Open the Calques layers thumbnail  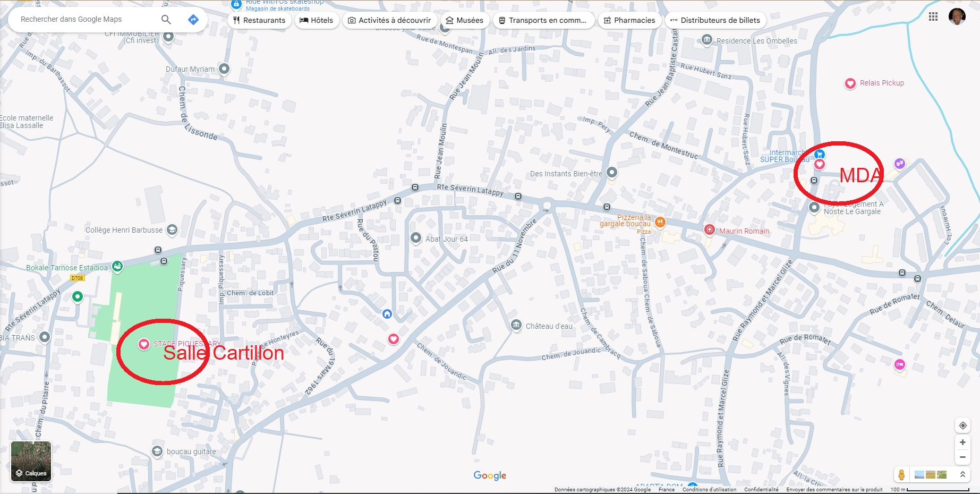(31, 461)
